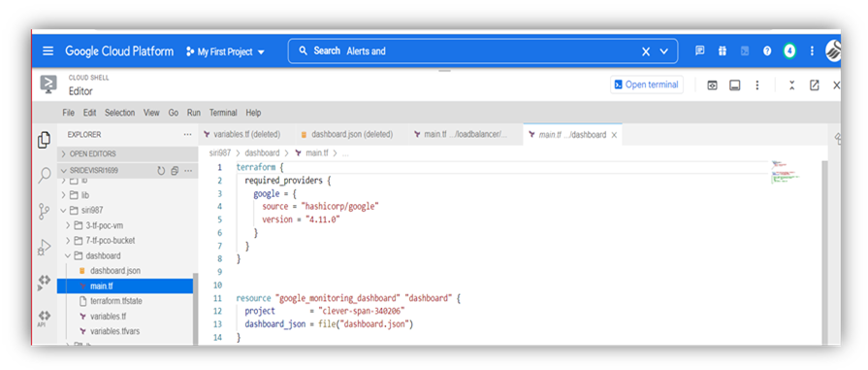Select the Explorer files icon in the activity bar
The width and height of the screenshot is (868, 370).
(x=45, y=140)
